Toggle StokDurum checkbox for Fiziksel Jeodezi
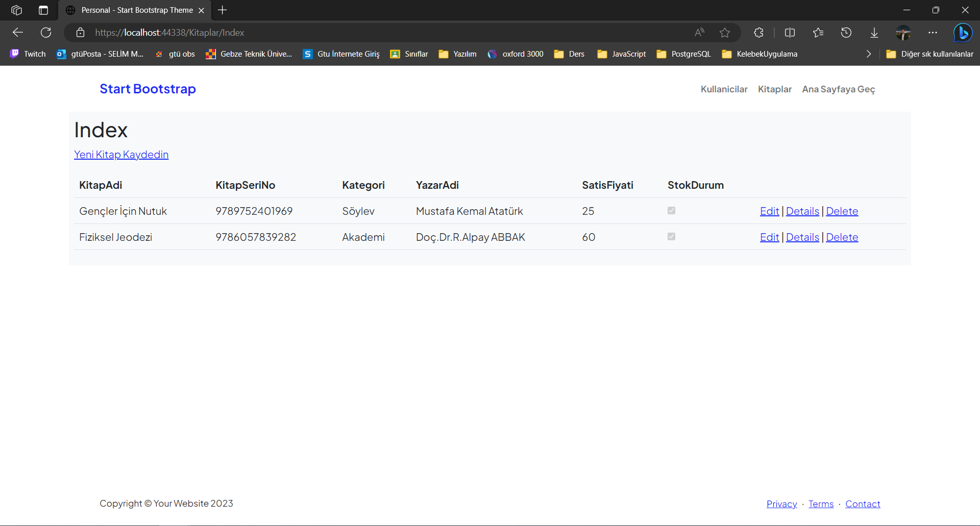 click(671, 237)
